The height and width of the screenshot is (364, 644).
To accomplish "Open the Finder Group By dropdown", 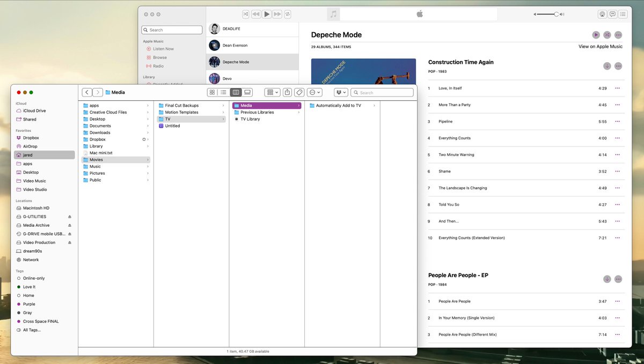I will (x=273, y=92).
